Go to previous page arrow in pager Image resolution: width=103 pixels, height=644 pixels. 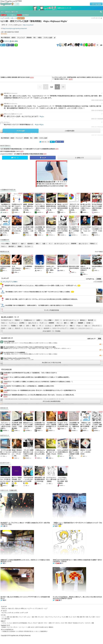tap(46, 87)
